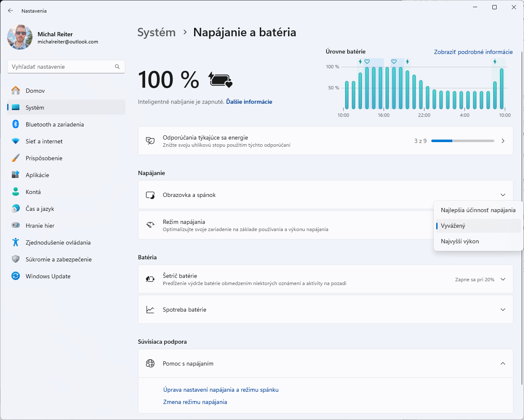The height and width of the screenshot is (420, 524).
Task: Select the Vyvážený power mode option
Action: [x=453, y=226]
